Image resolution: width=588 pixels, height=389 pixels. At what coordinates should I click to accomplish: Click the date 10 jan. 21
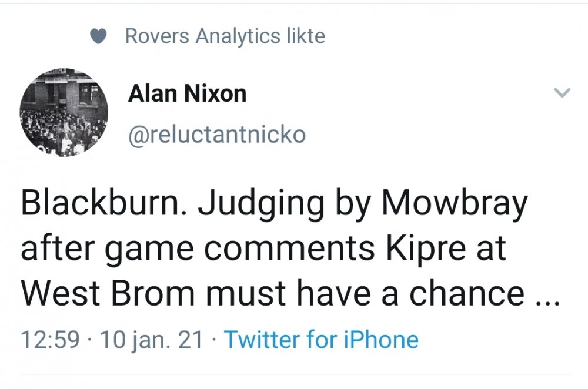(151, 340)
